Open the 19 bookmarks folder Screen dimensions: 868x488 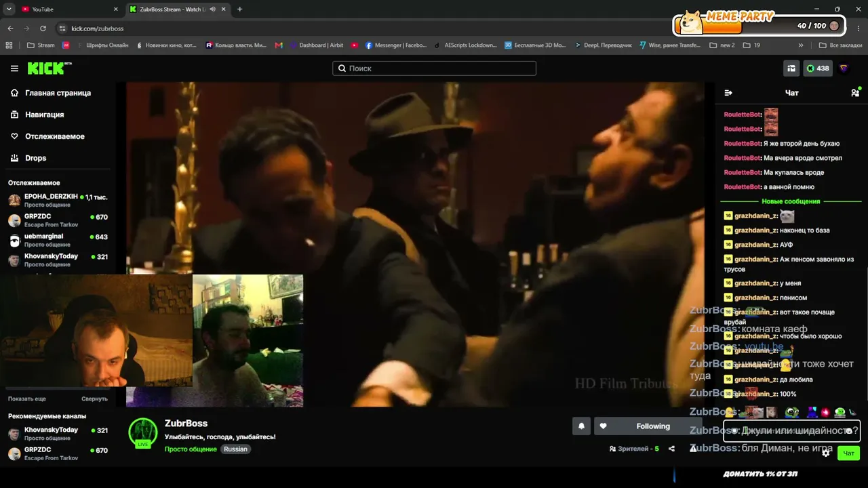752,45
